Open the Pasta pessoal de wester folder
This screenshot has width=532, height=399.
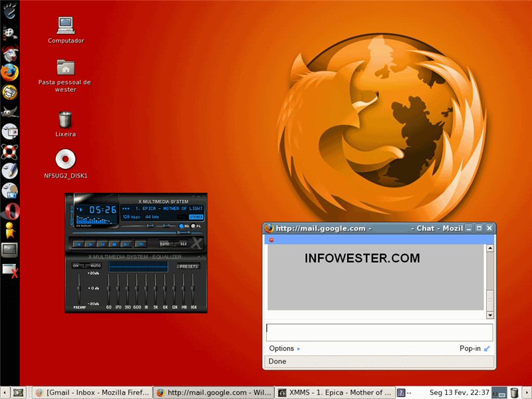pyautogui.click(x=65, y=67)
